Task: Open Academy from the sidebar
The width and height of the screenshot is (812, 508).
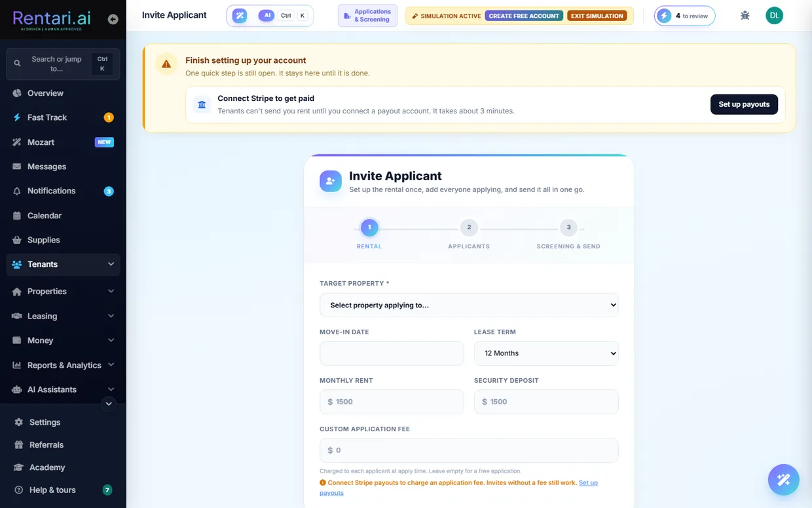Action: point(63,467)
